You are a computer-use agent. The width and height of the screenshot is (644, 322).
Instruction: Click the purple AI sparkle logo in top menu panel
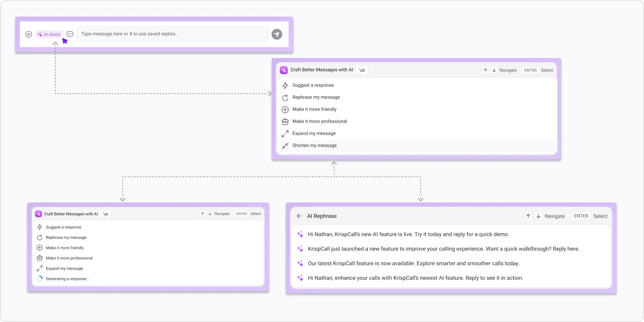pos(284,70)
